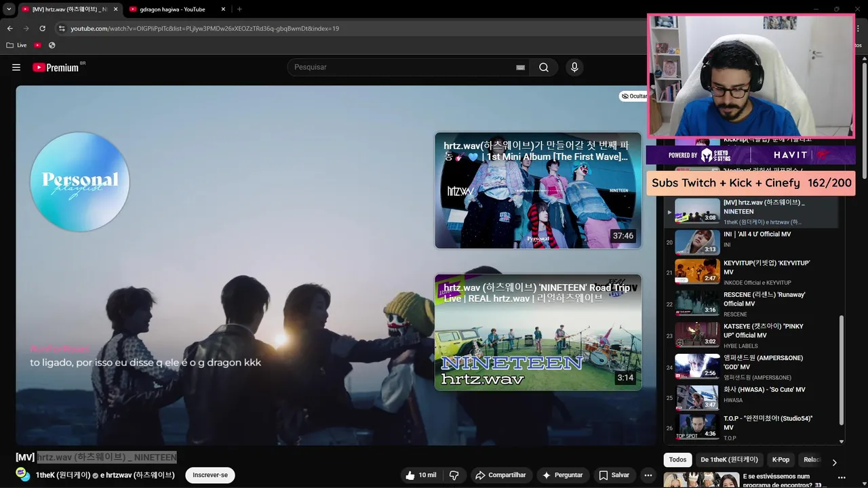868x488 pixels.
Task: Save video with Salvar button
Action: [x=614, y=475]
